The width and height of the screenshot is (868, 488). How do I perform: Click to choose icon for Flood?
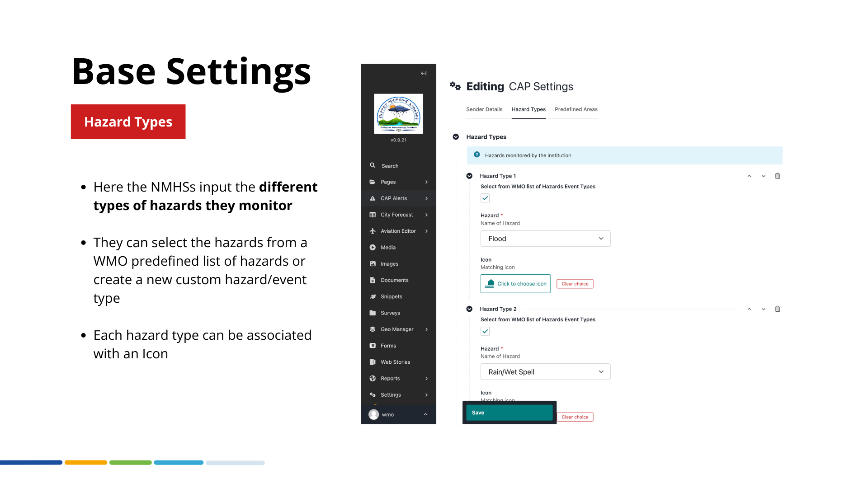point(515,284)
